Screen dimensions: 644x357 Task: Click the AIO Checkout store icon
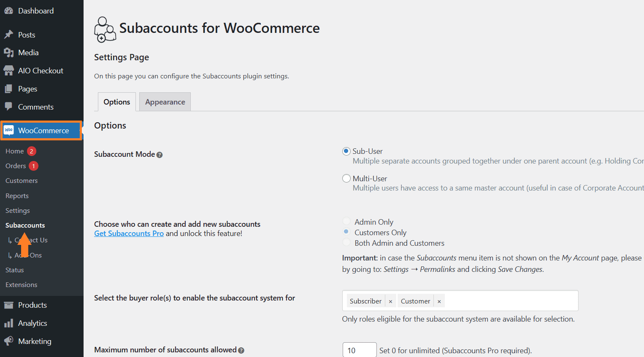point(8,71)
